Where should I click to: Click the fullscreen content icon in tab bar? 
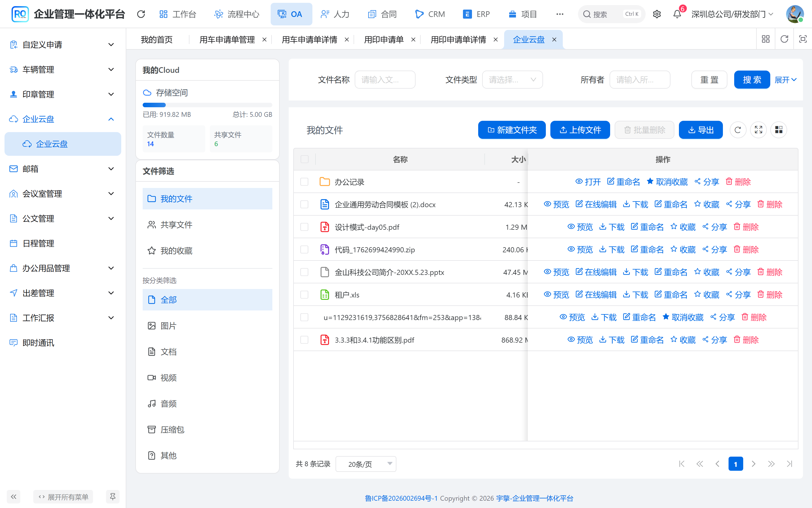[803, 39]
